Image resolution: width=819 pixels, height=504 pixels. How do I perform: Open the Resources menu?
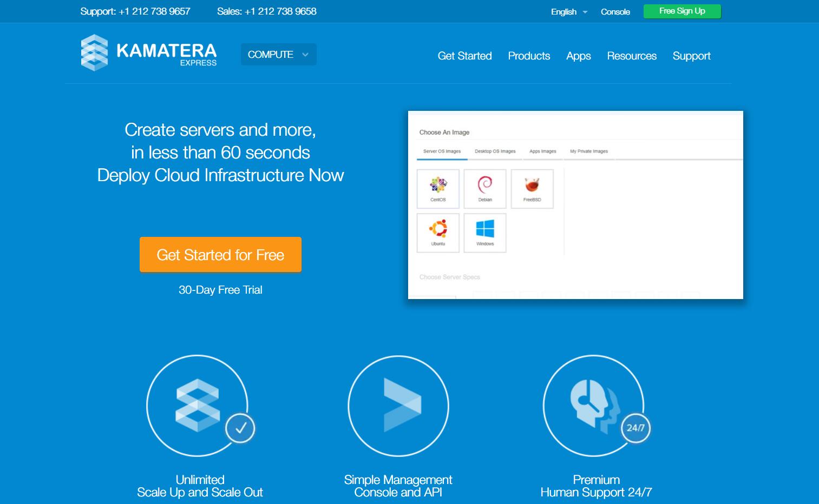point(632,56)
